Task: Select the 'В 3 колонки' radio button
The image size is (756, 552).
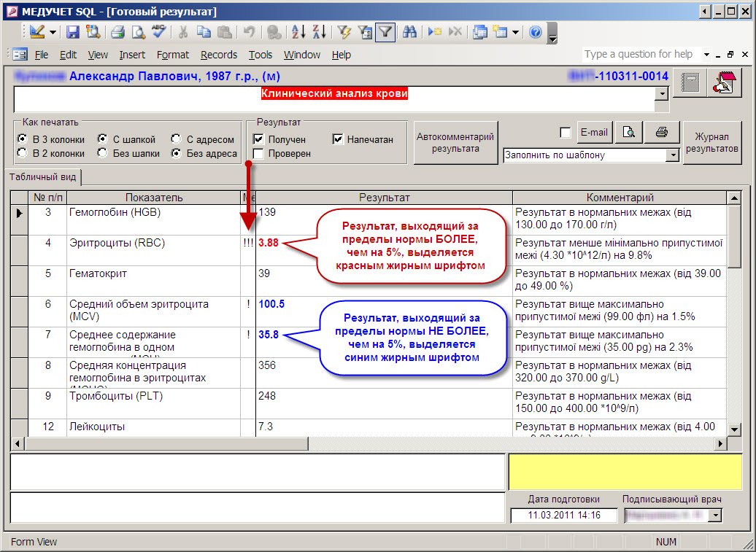Action: (22, 139)
